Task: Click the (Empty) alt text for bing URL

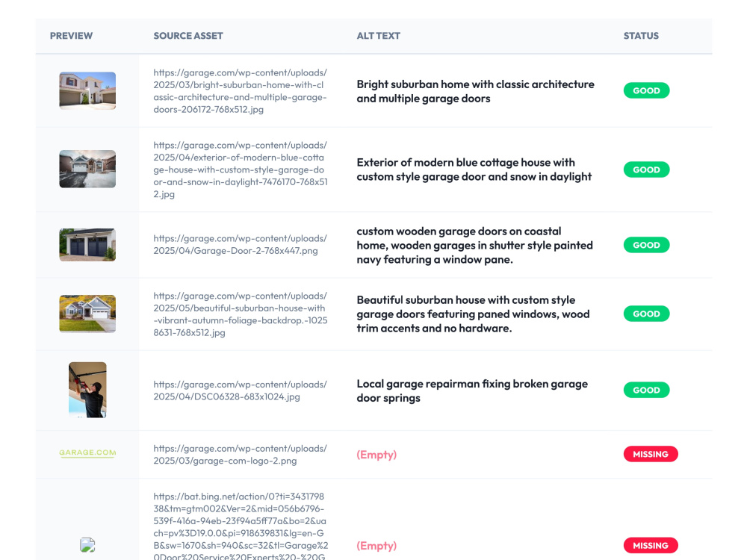Action: tap(376, 546)
